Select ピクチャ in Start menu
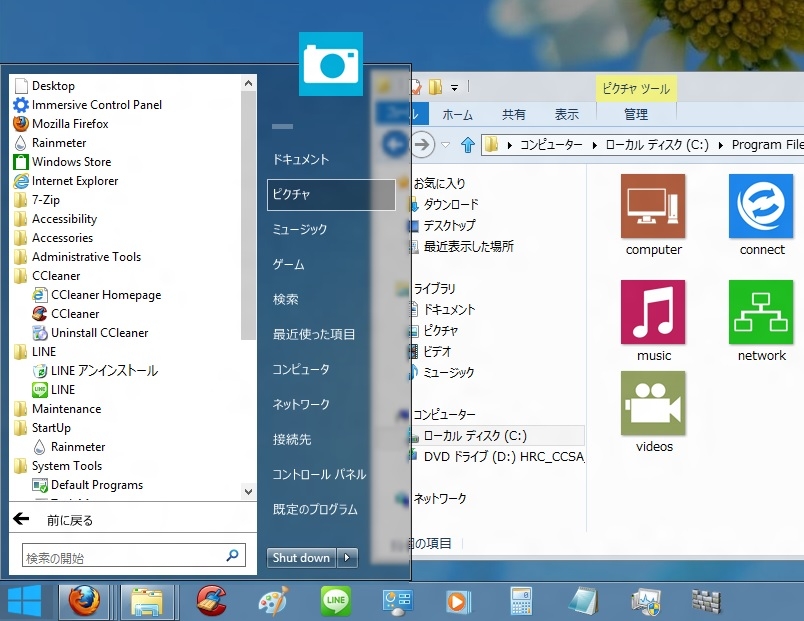804x621 pixels. 331,195
